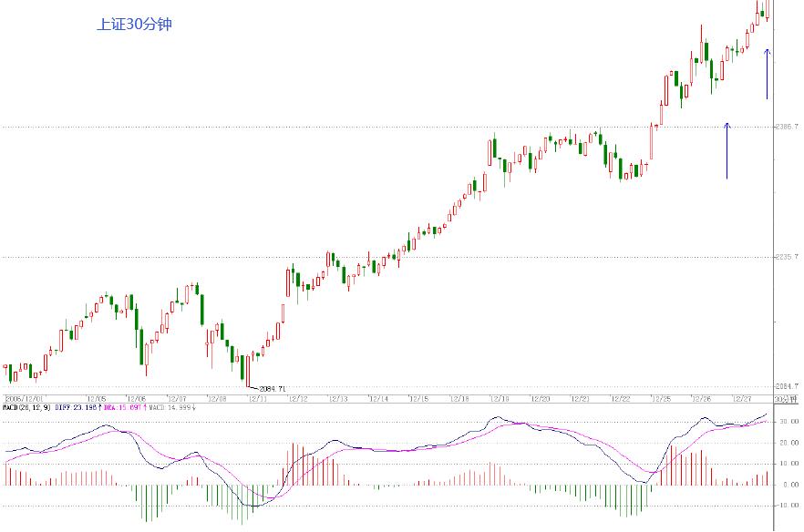
Task: Click the MACD(26,12,9) indicator label
Action: coord(26,407)
